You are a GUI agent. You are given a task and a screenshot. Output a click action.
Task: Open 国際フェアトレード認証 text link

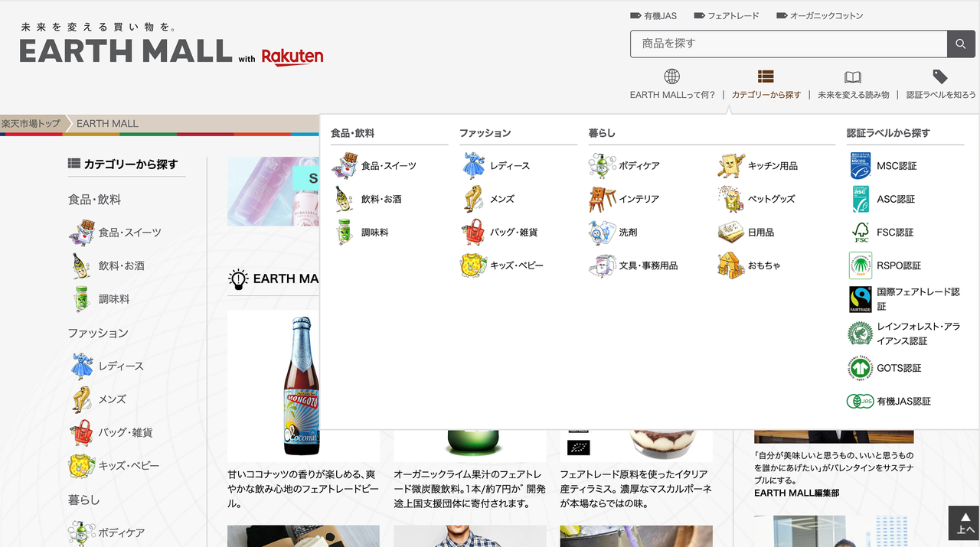tap(918, 299)
